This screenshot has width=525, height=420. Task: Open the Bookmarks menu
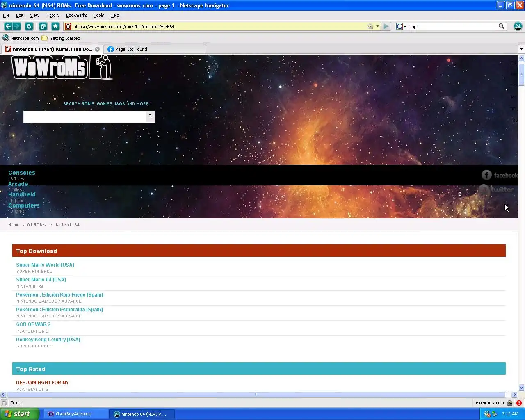click(76, 15)
